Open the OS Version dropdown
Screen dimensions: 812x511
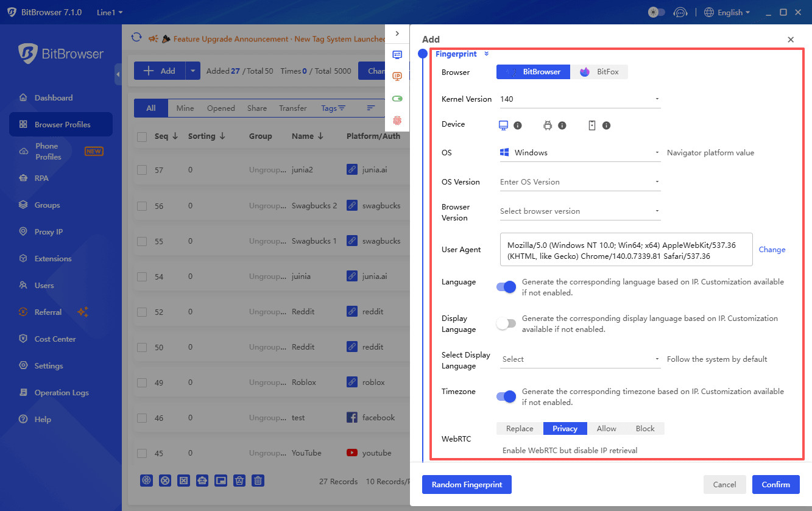580,182
